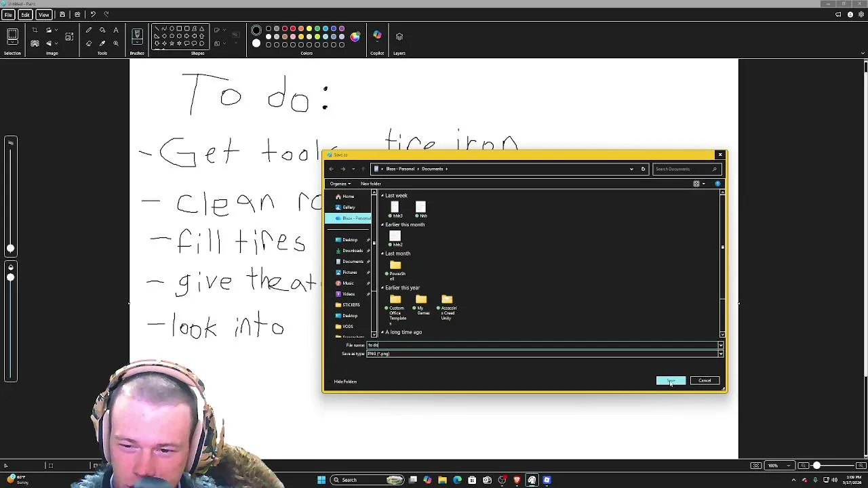Collapse the Earlier this month group

382,225
